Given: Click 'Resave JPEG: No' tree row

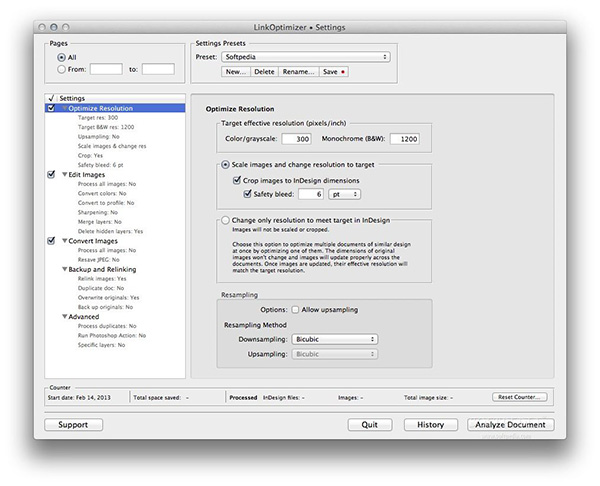Looking at the screenshot, I should click(x=99, y=260).
